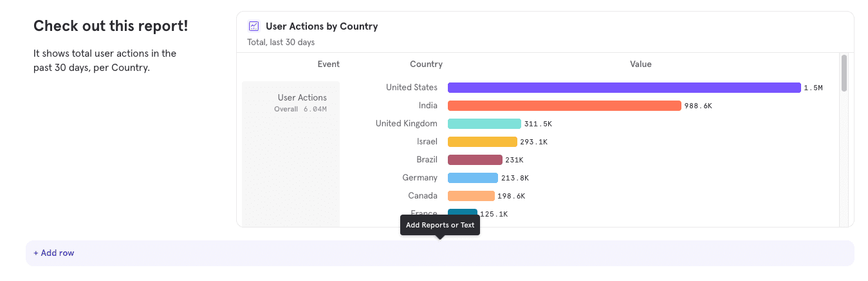Click the report chart icon beside the title
The image size is (868, 281).
[x=254, y=26]
